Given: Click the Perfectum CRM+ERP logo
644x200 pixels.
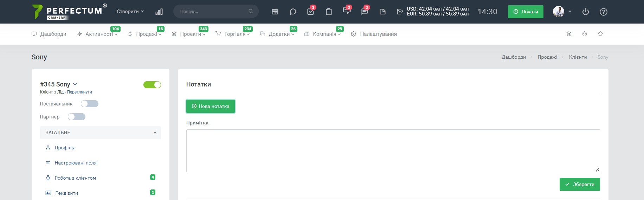Looking at the screenshot, I should point(69,12).
